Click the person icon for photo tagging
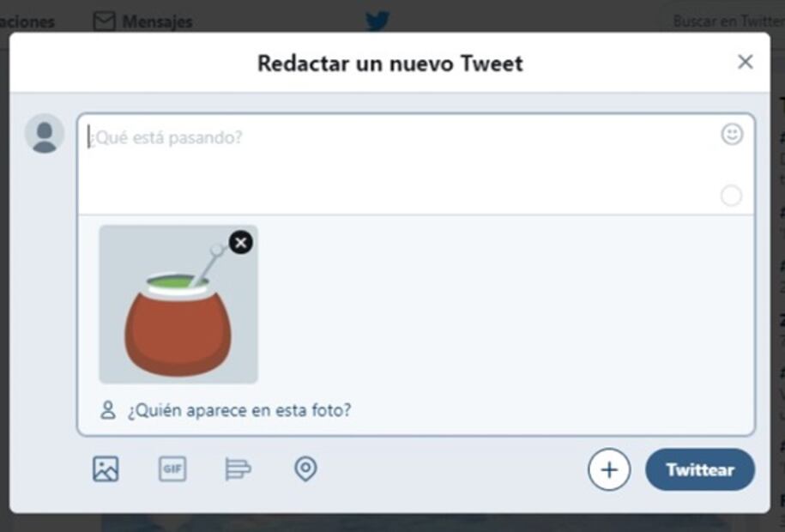Screen dimensions: 785x532 click(x=107, y=410)
